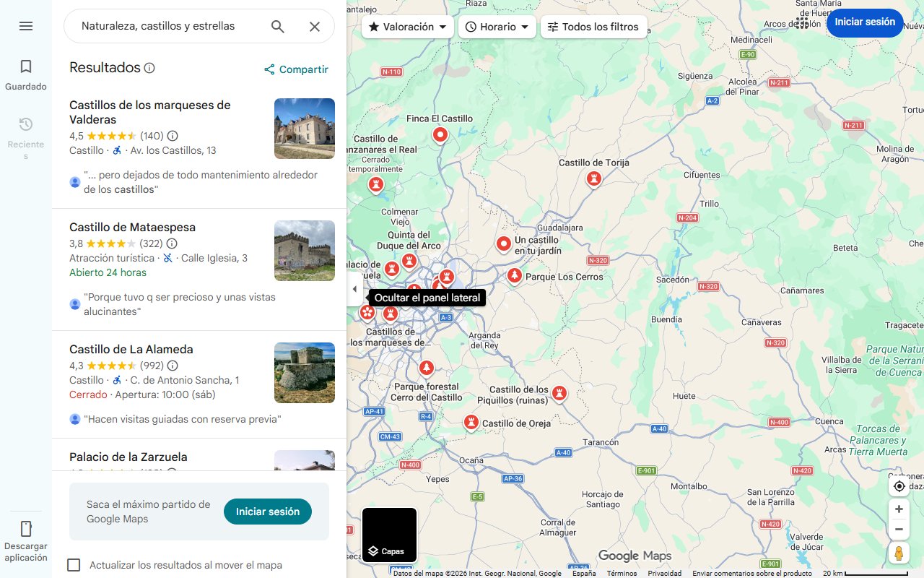924x578 pixels.
Task: Click the search magnifier icon
Action: coord(277,26)
